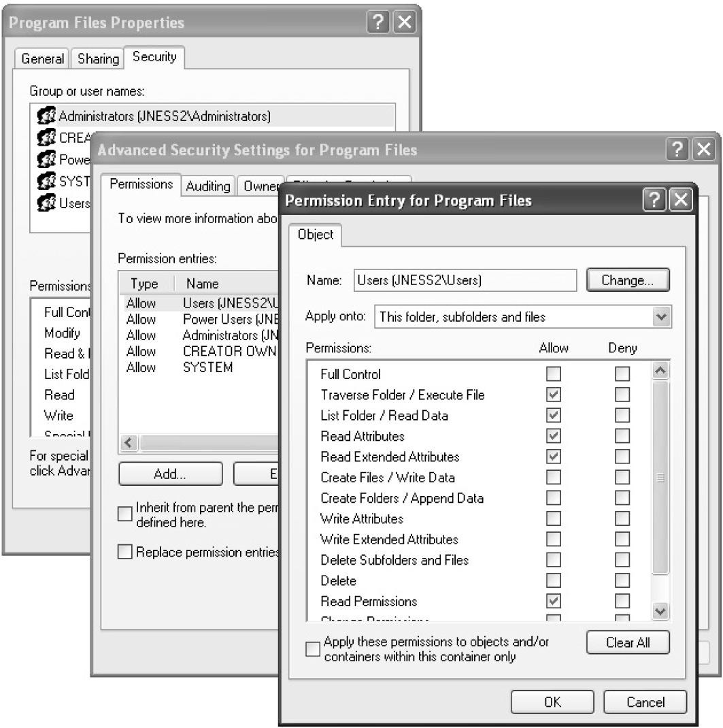Click permissions list scroll down arrow
The height and width of the screenshot is (728, 723).
660,611
